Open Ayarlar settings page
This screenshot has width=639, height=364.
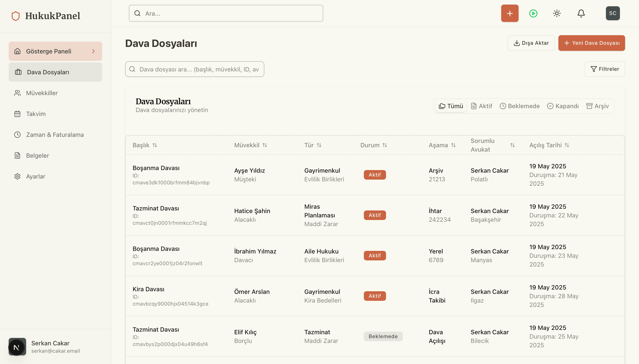pyautogui.click(x=35, y=177)
